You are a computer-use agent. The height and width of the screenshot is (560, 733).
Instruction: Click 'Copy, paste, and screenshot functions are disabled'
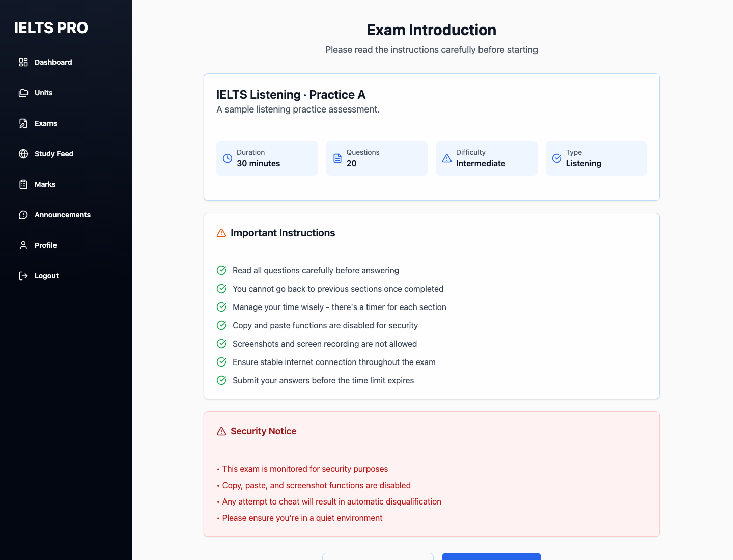pyautogui.click(x=316, y=485)
